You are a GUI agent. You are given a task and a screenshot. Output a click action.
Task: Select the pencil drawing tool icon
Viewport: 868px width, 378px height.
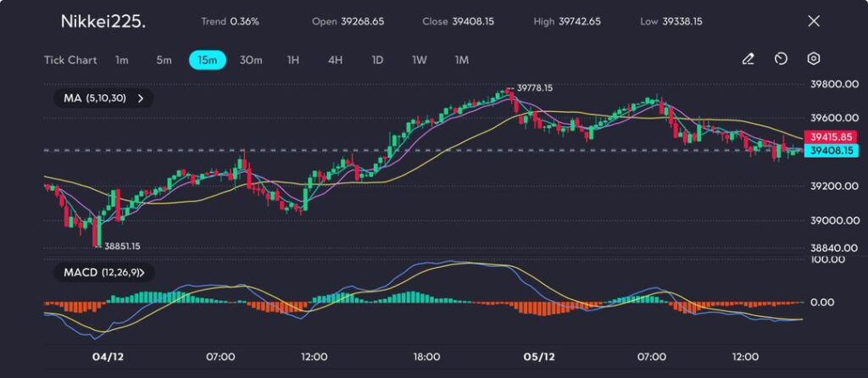748,59
